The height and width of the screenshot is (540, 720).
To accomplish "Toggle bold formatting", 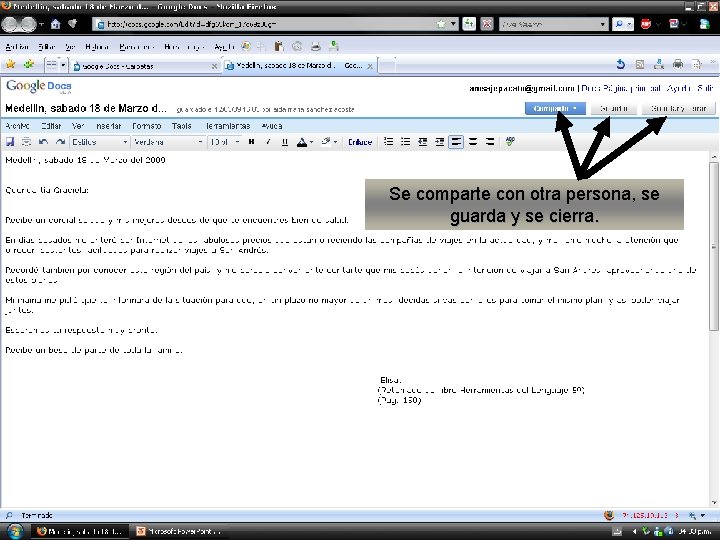I will (x=251, y=142).
